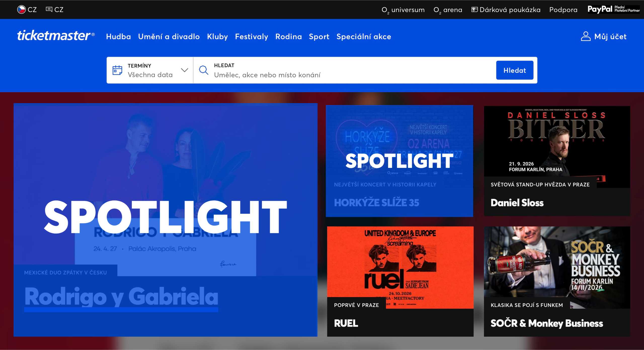
Task: Go to the ticketmaster home logo
Action: tap(56, 36)
